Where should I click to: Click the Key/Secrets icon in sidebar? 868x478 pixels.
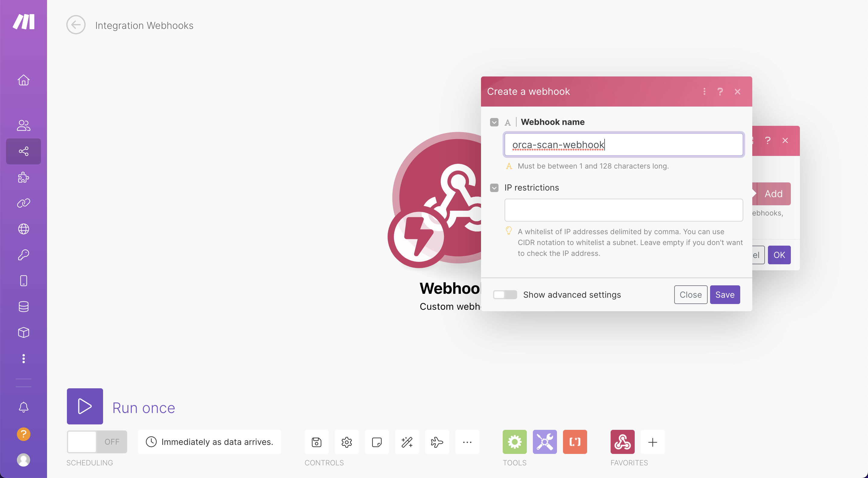click(24, 255)
